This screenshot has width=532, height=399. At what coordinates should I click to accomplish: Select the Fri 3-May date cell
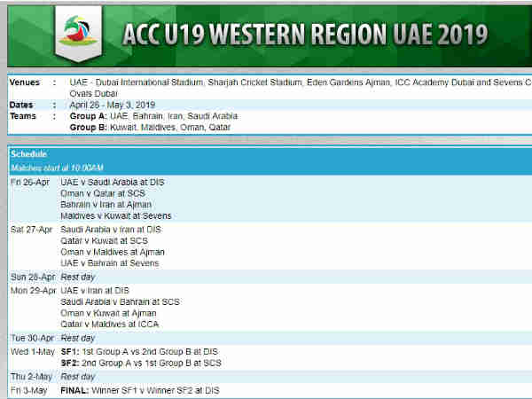pyautogui.click(x=29, y=390)
